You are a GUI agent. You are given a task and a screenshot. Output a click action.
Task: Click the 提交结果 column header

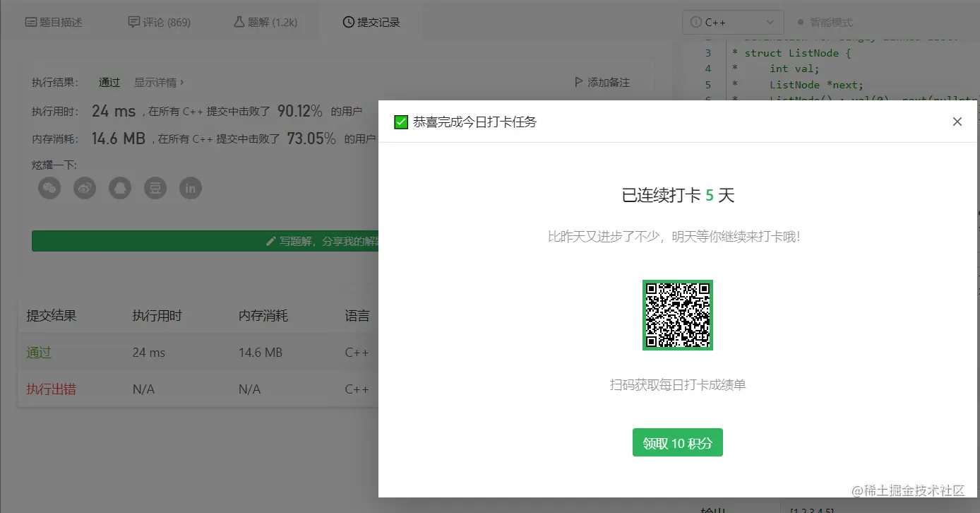tap(51, 316)
